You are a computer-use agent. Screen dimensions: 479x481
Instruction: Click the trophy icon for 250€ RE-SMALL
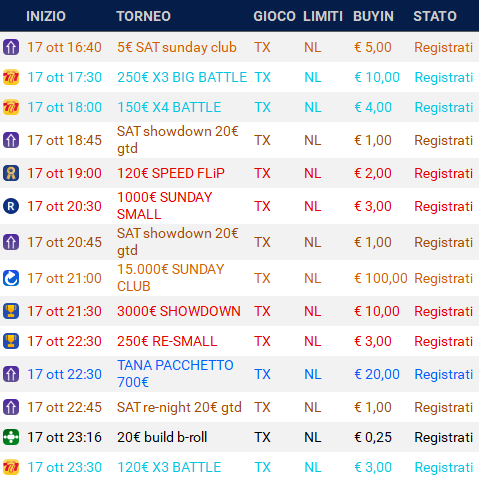(11, 341)
